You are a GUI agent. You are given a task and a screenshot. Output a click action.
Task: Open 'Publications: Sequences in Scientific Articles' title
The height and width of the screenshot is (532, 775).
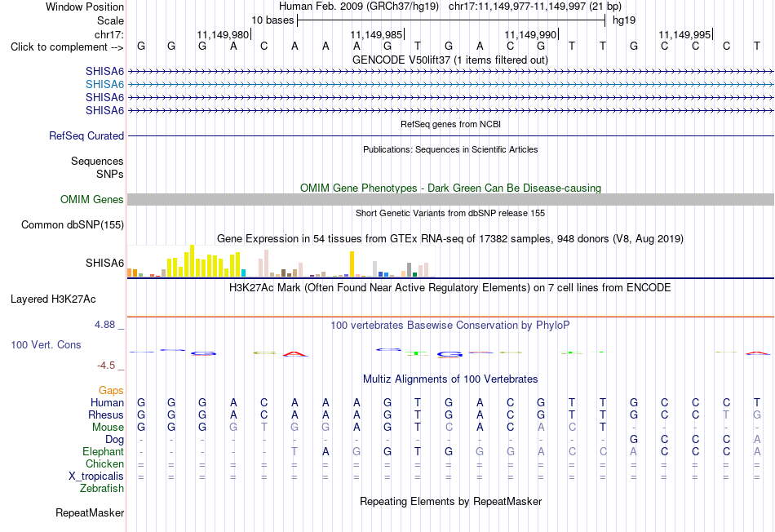[450, 149]
